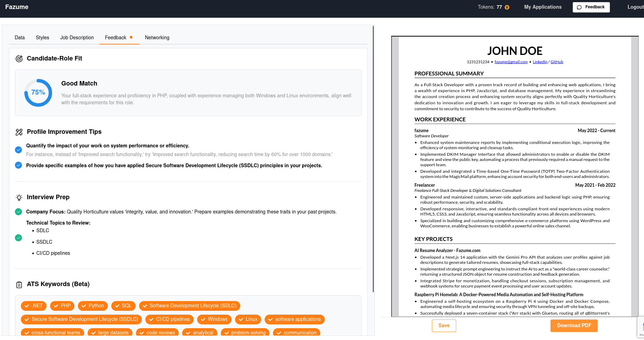This screenshot has height=340, width=644.
Task: Click the Candidate-Role Fit target icon
Action: pyautogui.click(x=19, y=59)
